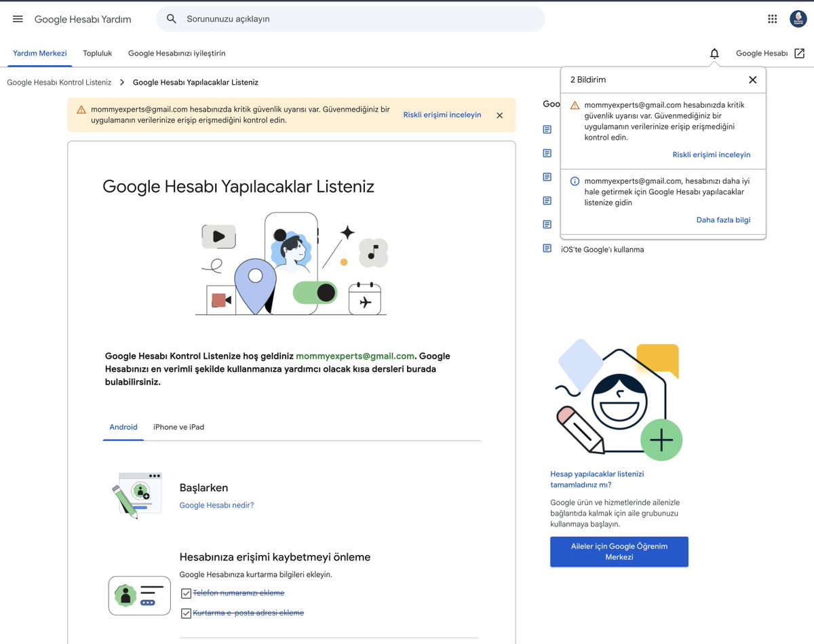Click the info icon in the second notification
Viewport: 814px width, 644px height.
click(x=575, y=181)
